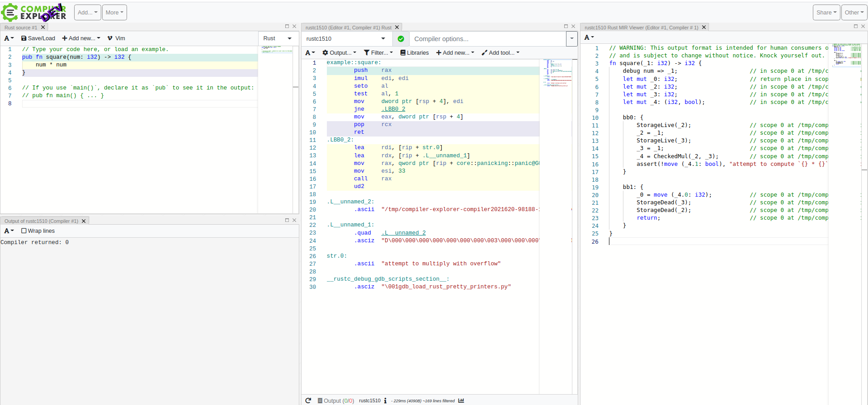Click the compiler info icon in status bar
This screenshot has width=868, height=405.
(385, 400)
